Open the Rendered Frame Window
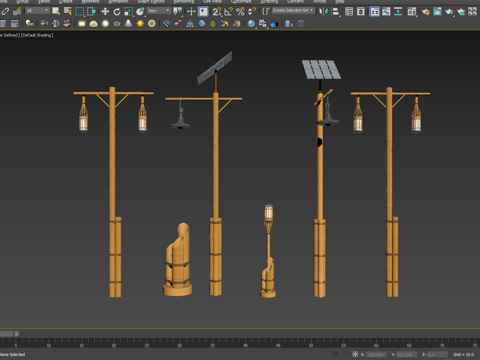This screenshot has height=360, width=480. (x=437, y=12)
